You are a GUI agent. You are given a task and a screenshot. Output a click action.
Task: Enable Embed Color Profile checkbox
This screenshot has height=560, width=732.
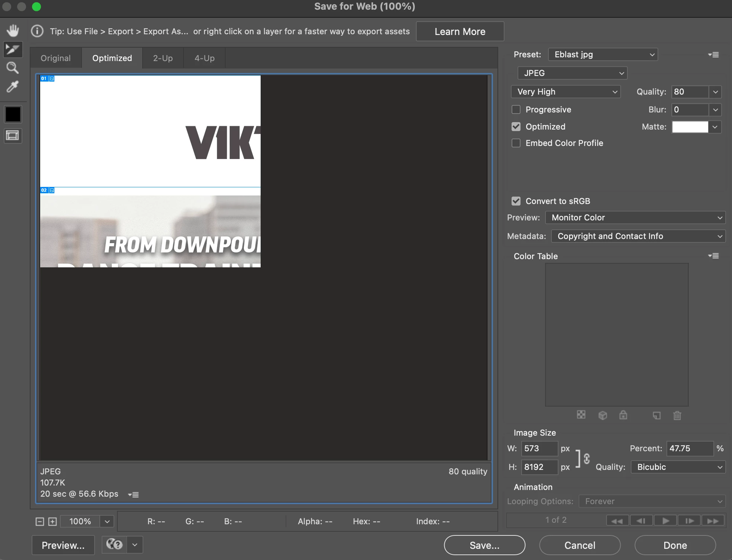[x=516, y=143]
